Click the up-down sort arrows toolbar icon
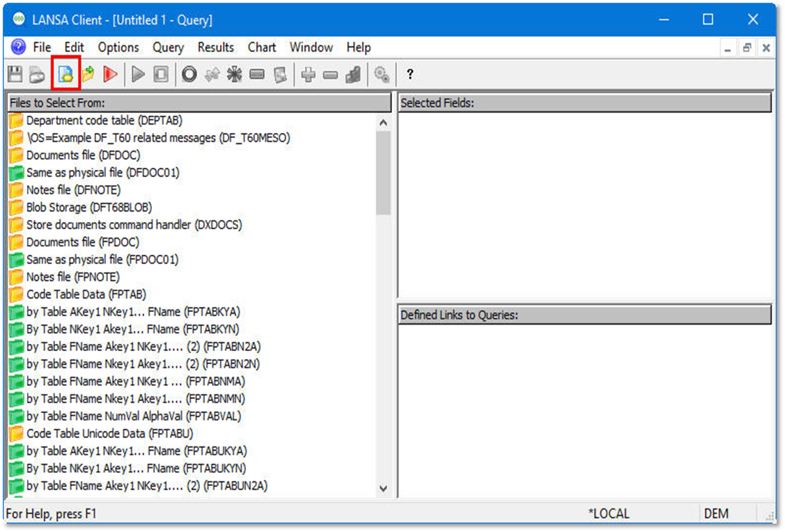 212,75
